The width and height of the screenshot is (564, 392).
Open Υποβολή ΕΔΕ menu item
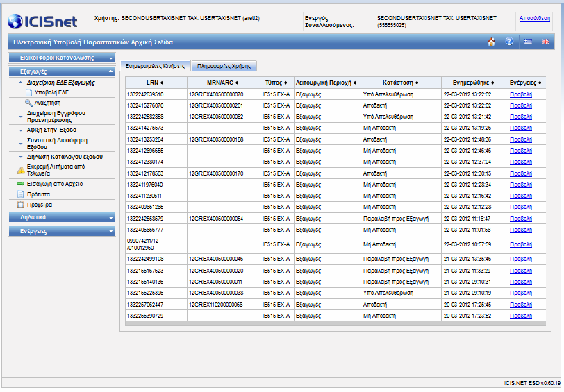51,93
